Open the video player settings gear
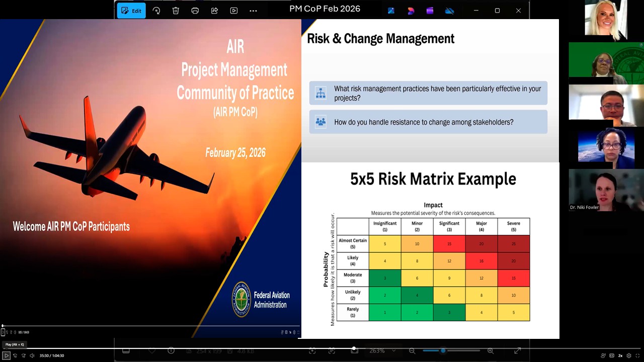Image resolution: width=644 pixels, height=362 pixels. (629, 355)
